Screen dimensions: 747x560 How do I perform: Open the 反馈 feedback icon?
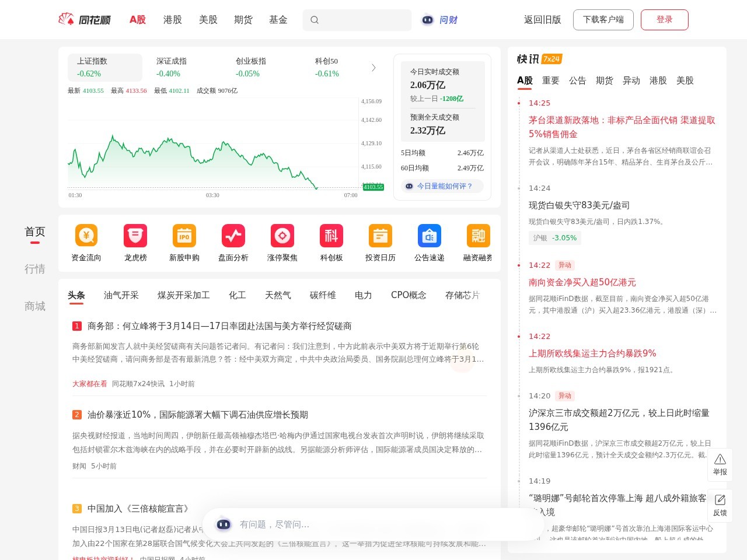click(x=720, y=506)
